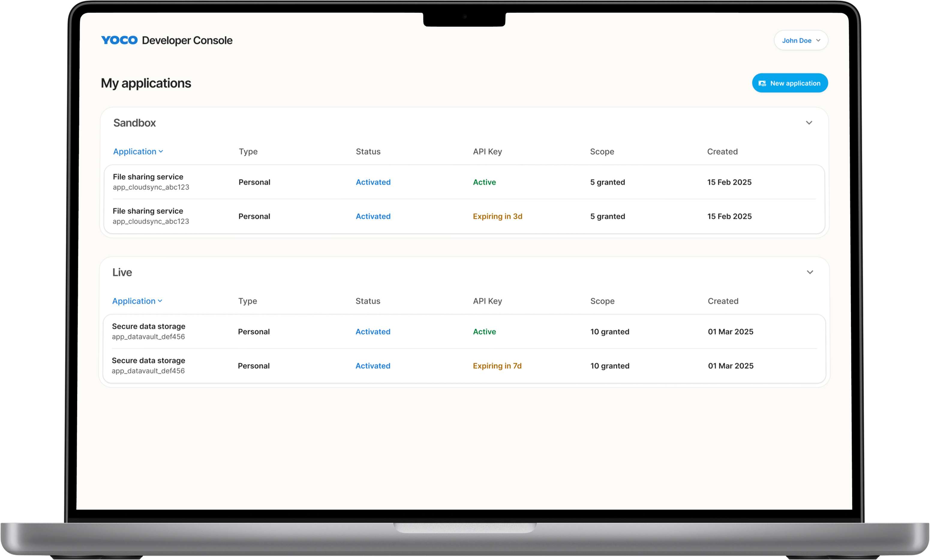
Task: Click 01 Mar 2025 in Expiring 7d row
Action: pos(730,366)
